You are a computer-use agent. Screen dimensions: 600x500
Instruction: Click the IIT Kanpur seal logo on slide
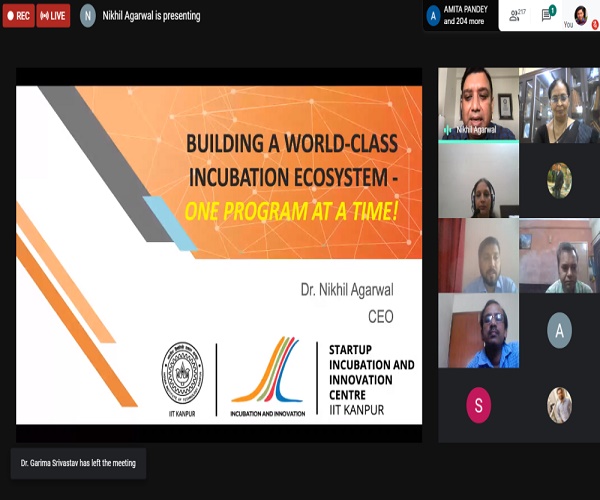182,373
